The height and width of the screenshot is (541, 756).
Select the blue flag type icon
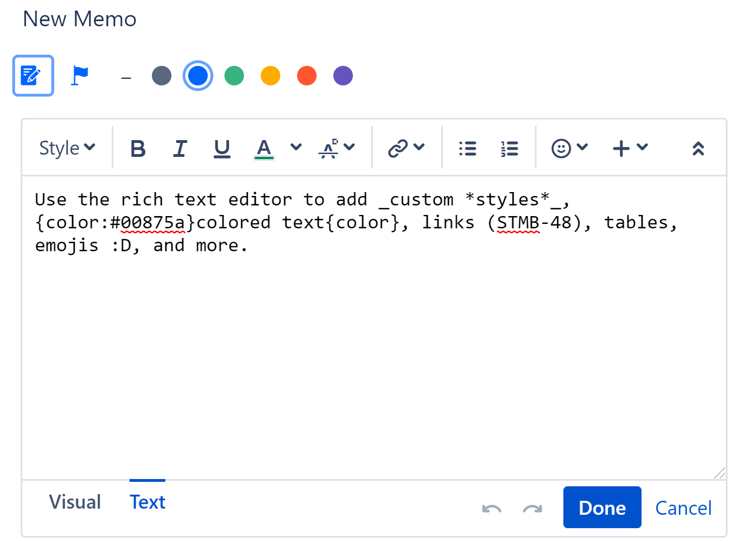click(x=80, y=75)
